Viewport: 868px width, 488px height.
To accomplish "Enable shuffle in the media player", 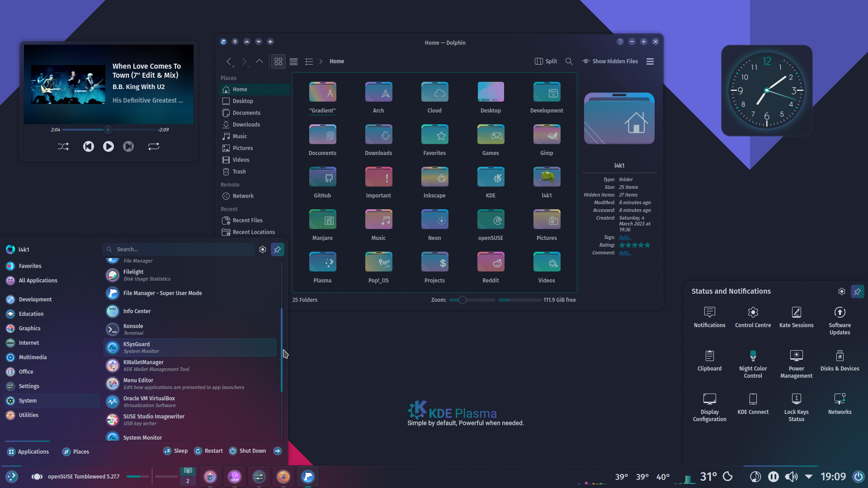I will click(63, 146).
